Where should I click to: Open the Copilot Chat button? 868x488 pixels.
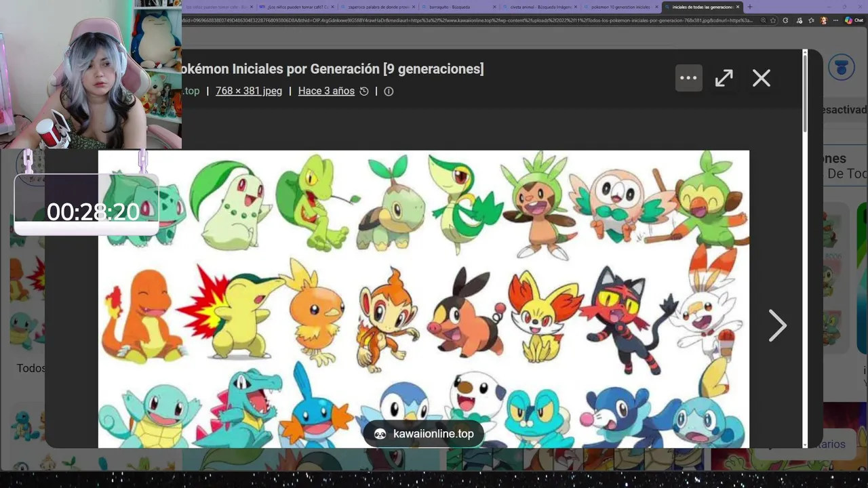tap(854, 20)
